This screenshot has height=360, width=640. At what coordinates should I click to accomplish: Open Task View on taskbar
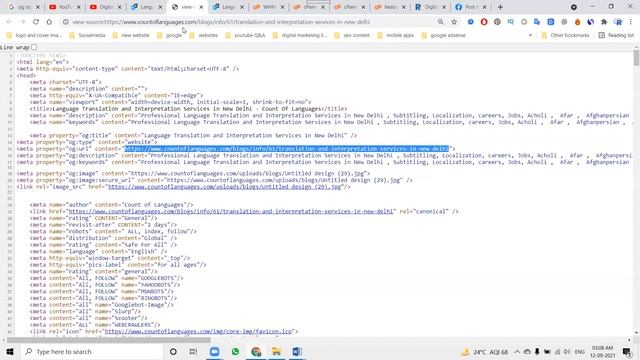pyautogui.click(x=193, y=351)
